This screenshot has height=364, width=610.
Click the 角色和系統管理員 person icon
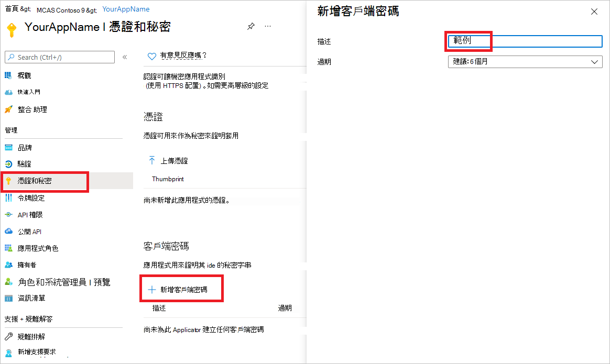pos(8,282)
